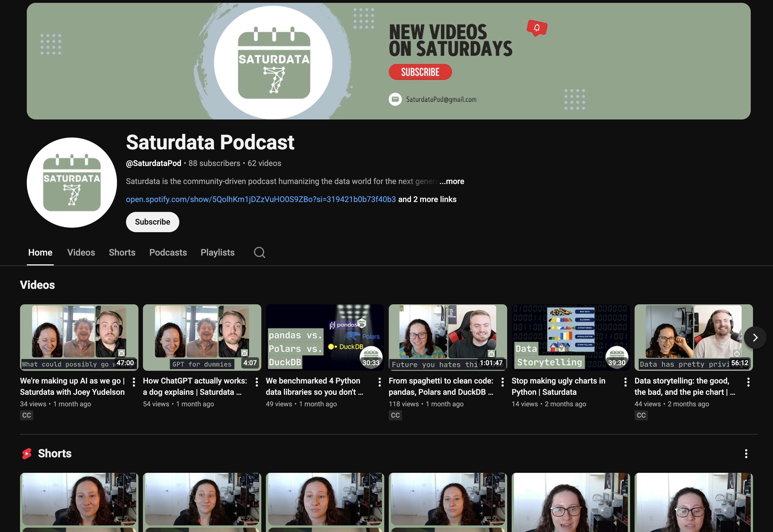Open 'Data storytelling: the good, the bad' title

click(685, 386)
